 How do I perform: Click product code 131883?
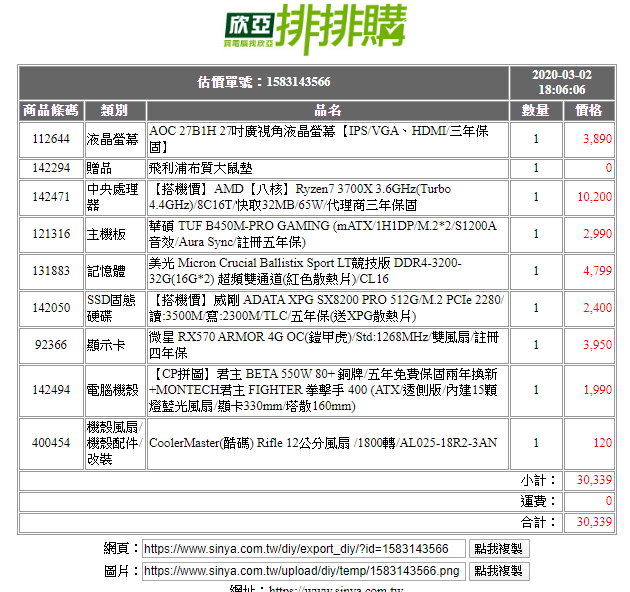point(51,271)
